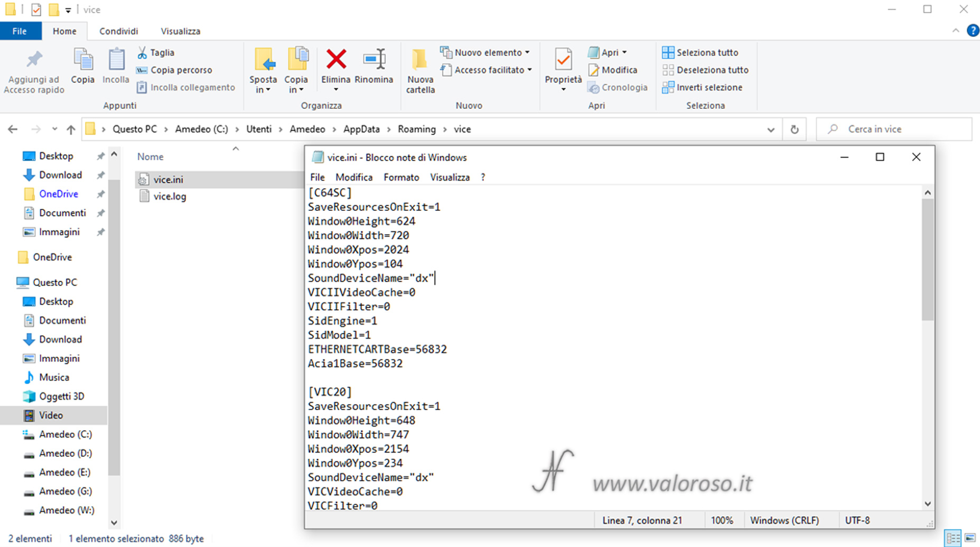
Task: Click the Nuova cartella folder icon
Action: coord(420,60)
